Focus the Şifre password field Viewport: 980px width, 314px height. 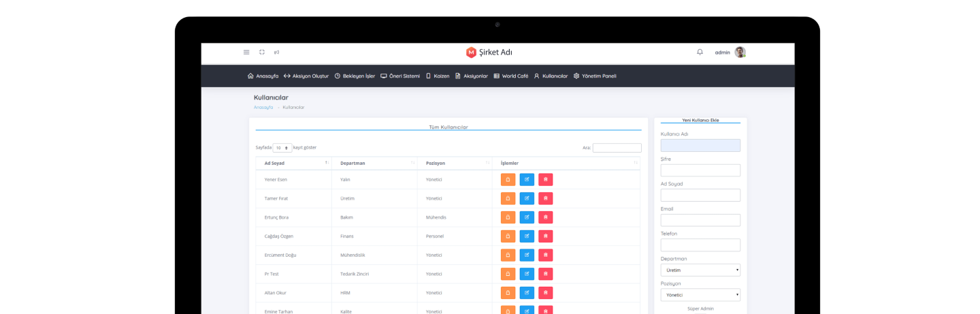[x=700, y=170]
